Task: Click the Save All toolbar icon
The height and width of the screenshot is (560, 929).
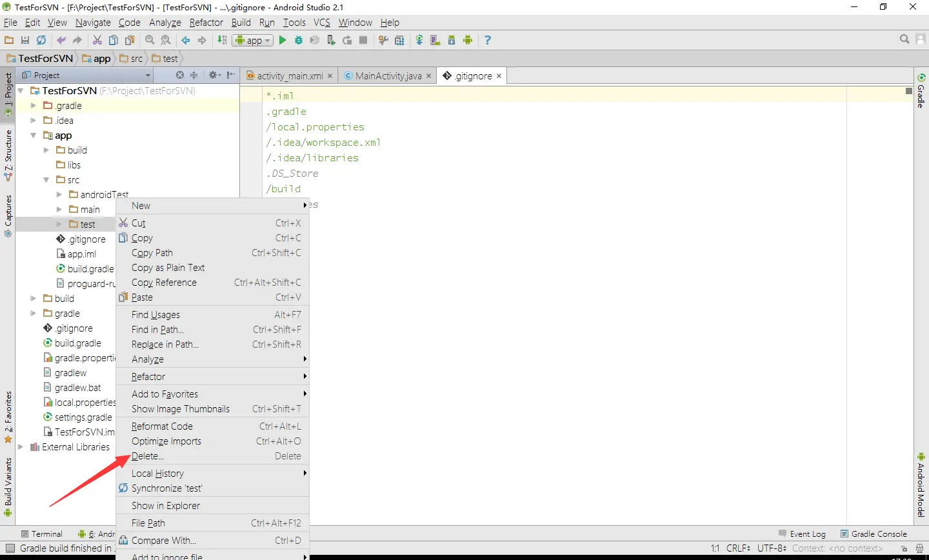Action: (25, 40)
